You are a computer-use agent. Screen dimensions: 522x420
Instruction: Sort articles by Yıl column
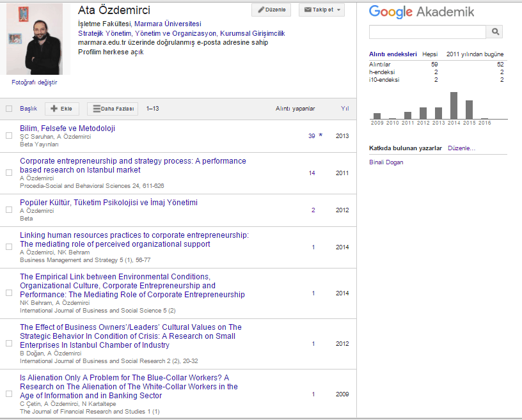344,109
